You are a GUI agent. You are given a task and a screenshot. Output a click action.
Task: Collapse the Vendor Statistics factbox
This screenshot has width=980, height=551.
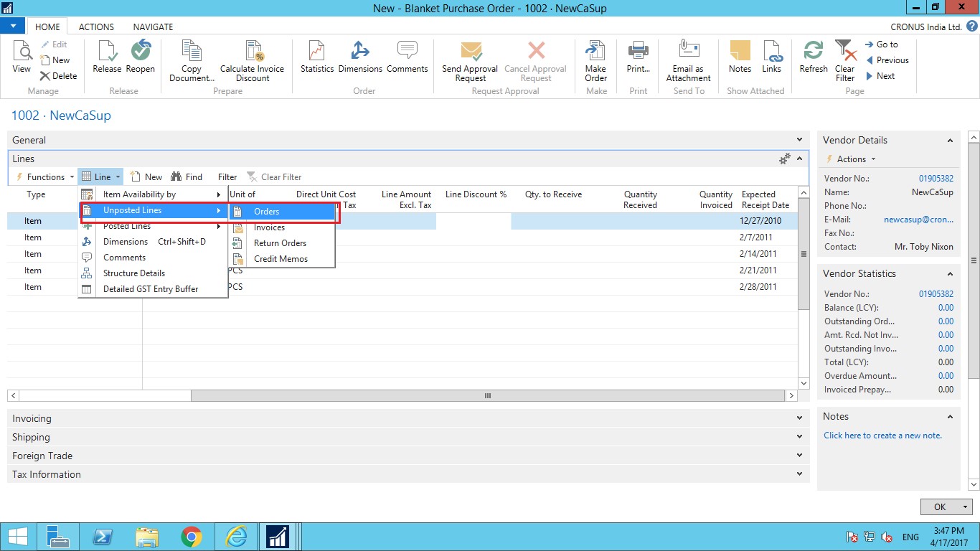pyautogui.click(x=950, y=274)
